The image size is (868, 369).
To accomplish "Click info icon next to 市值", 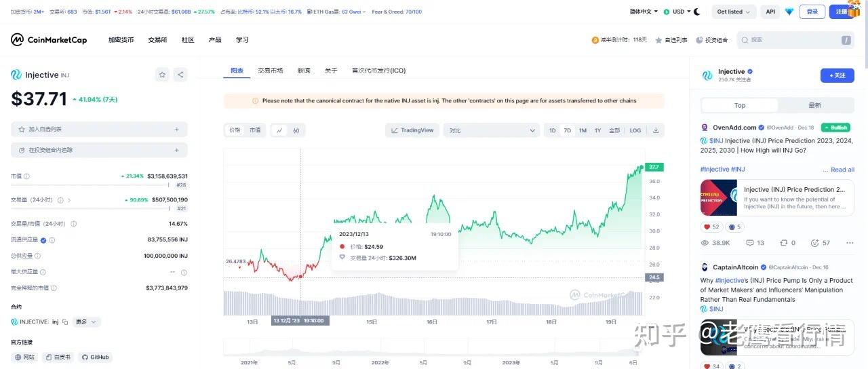I will click(27, 176).
